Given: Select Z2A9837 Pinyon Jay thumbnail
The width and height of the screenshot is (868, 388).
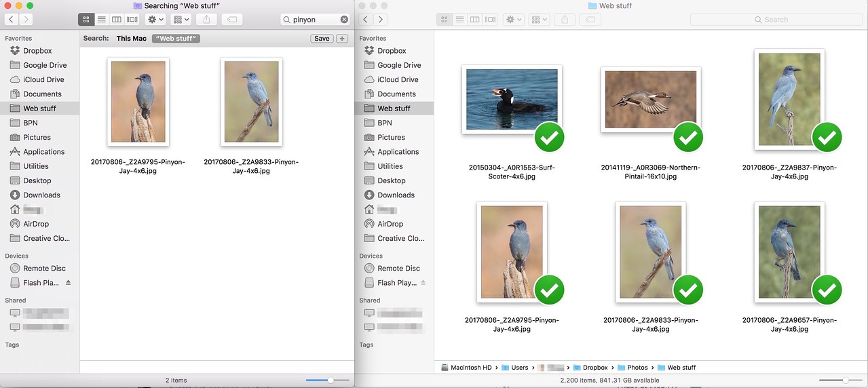Looking at the screenshot, I should coord(789,99).
